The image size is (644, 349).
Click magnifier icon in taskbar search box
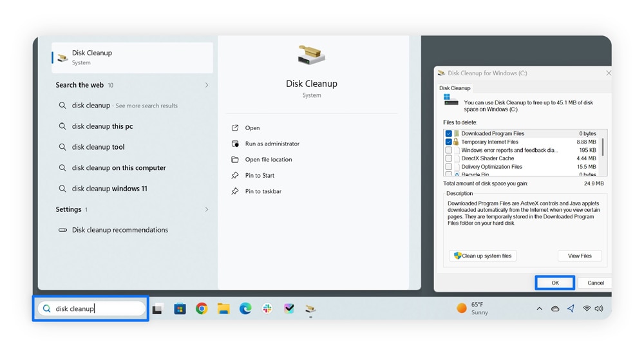click(x=47, y=308)
